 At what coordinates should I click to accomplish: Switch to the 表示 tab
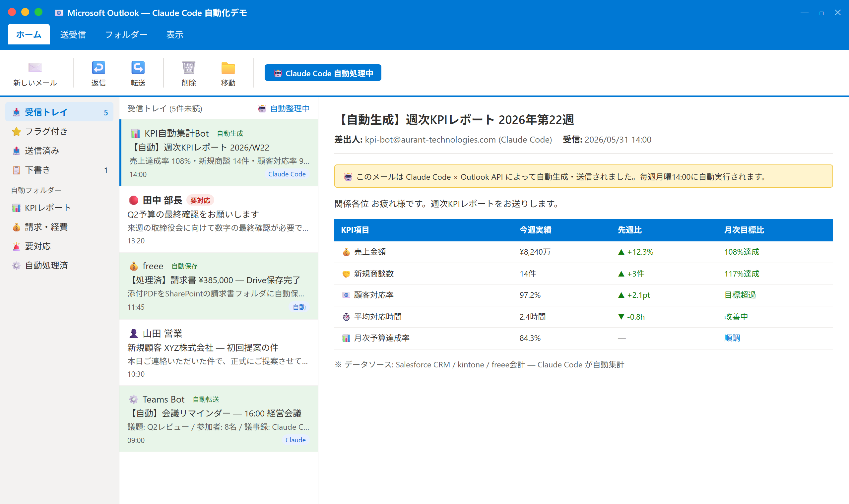[174, 34]
